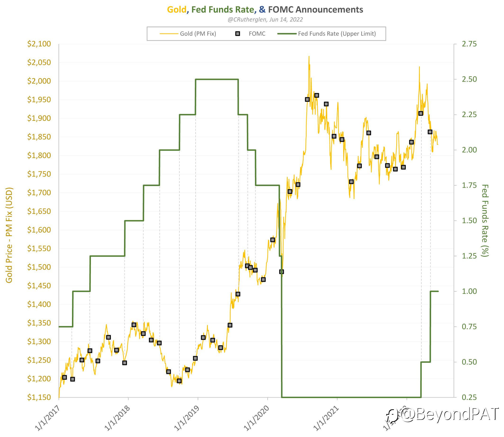Screen dimensions: 504x437
Task: Click the 2.50 label on the right axis
Action: tap(469, 79)
